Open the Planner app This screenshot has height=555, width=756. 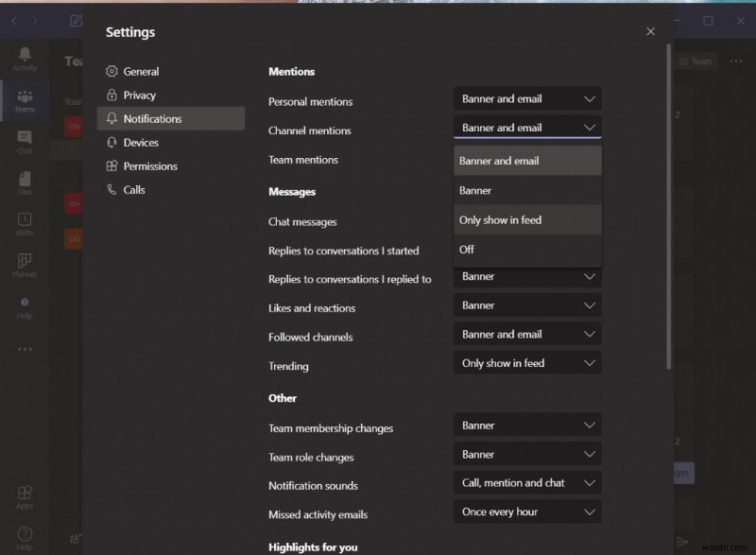(25, 263)
